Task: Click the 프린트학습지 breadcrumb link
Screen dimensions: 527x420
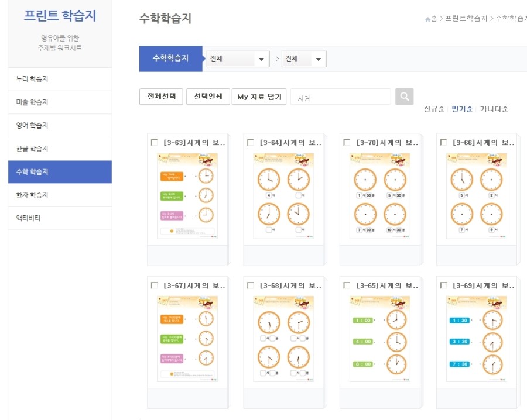Action: click(466, 19)
